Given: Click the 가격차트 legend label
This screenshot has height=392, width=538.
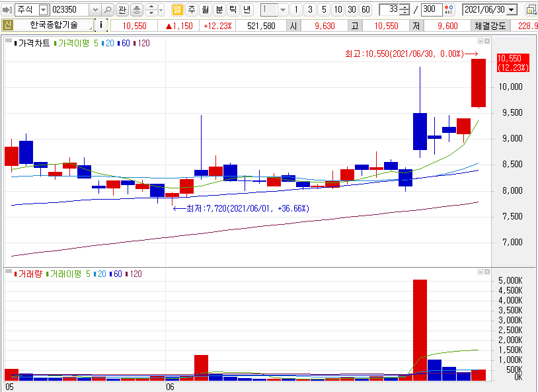Looking at the screenshot, I should 34,43.
